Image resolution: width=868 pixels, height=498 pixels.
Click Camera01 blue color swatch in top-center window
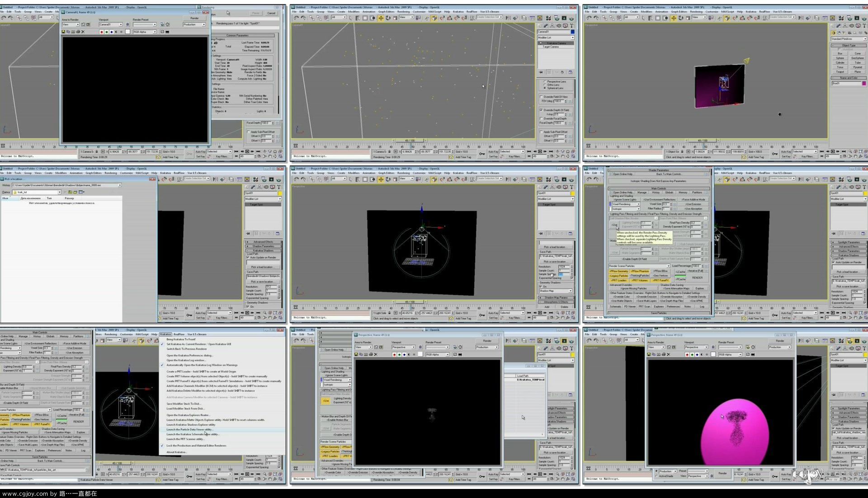tap(572, 32)
